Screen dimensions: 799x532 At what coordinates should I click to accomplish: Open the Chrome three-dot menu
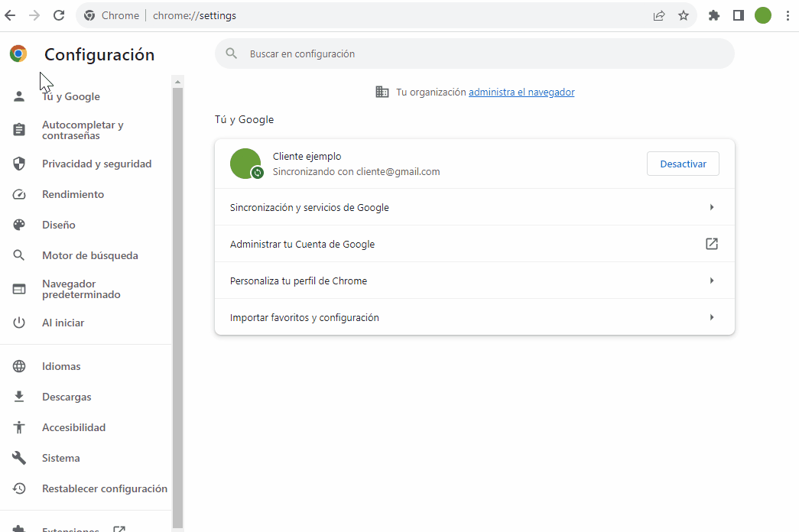[x=788, y=16]
